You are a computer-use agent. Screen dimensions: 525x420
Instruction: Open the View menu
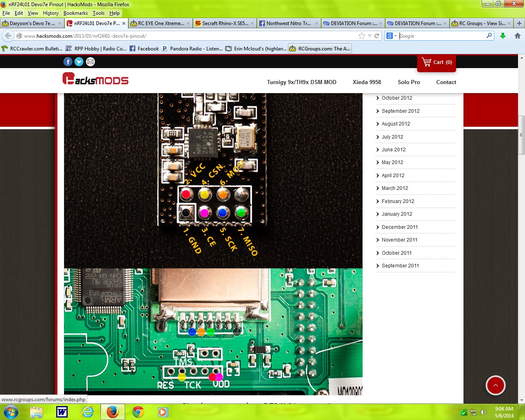click(x=33, y=13)
